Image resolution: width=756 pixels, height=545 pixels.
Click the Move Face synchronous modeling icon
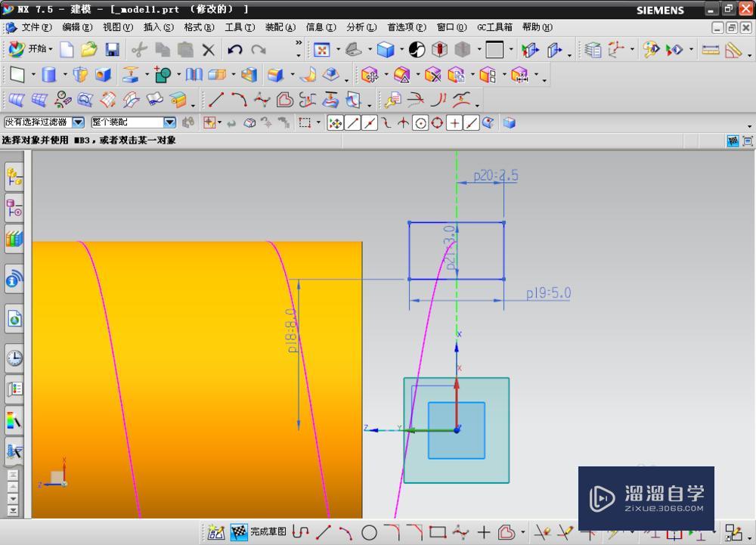click(370, 75)
